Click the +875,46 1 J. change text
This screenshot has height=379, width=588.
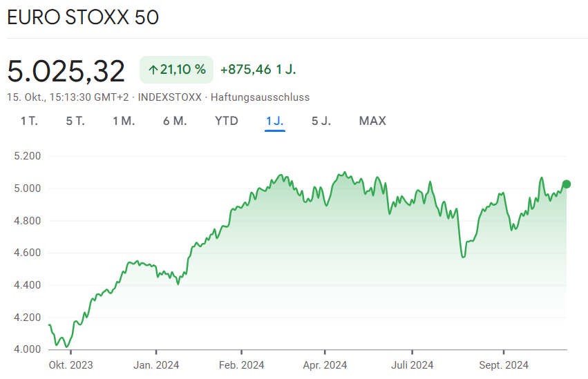pos(258,70)
